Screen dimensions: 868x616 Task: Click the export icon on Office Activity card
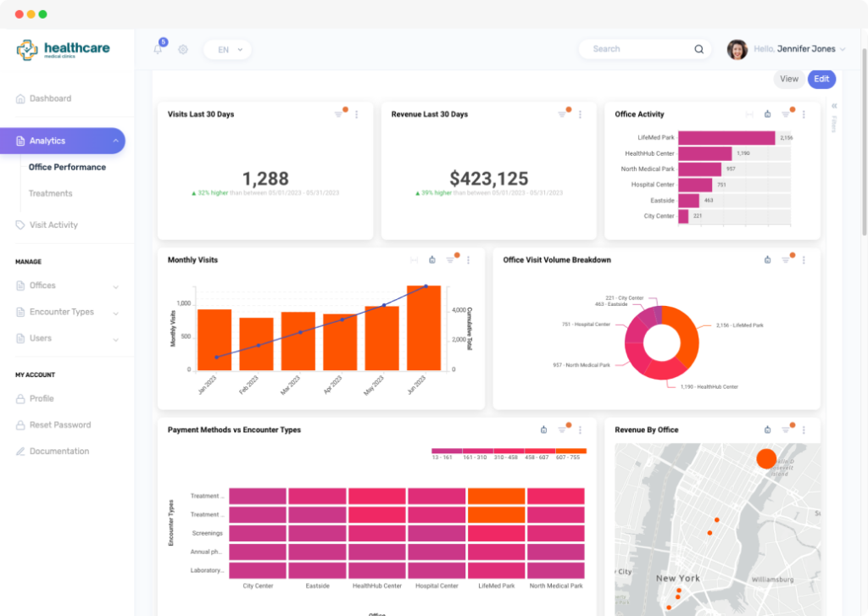click(x=768, y=114)
